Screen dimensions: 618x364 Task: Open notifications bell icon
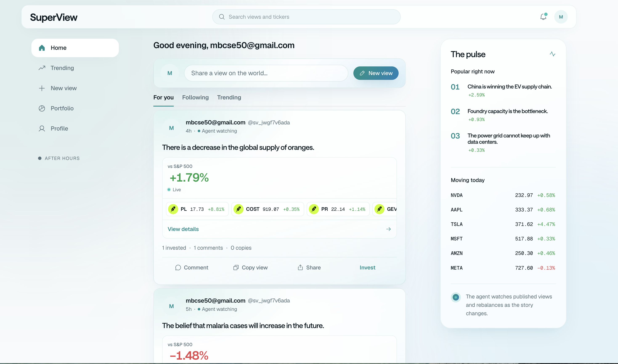[543, 17]
